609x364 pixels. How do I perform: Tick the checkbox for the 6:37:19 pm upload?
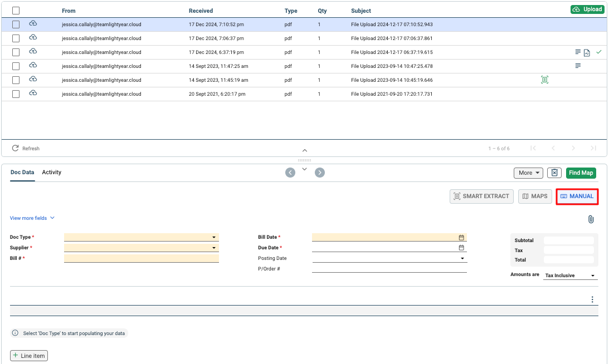coord(16,52)
